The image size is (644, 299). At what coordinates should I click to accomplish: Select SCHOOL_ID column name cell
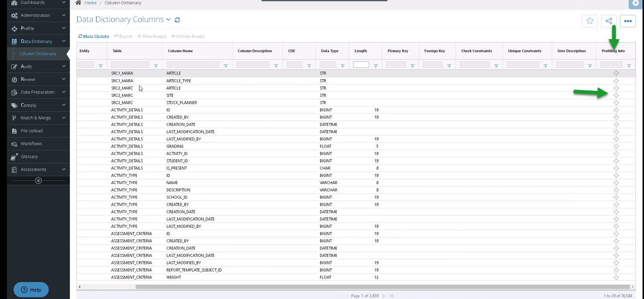[x=177, y=197]
